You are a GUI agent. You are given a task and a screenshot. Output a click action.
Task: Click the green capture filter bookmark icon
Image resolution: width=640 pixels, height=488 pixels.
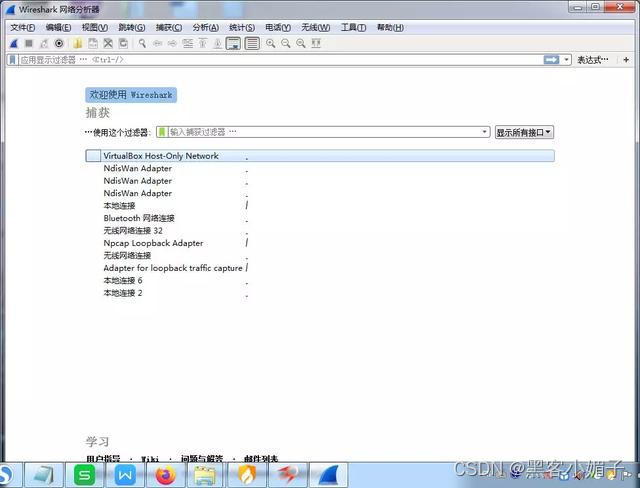162,132
